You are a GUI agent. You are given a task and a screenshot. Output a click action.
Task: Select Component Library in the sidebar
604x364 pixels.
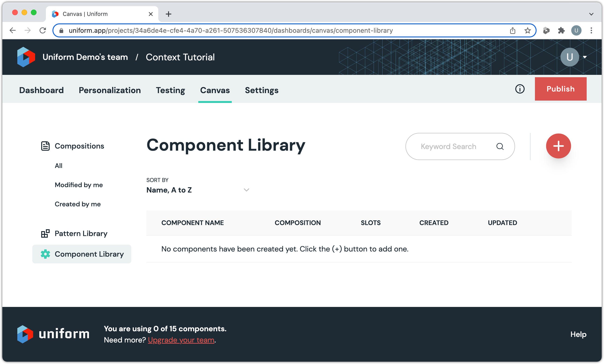tap(89, 254)
